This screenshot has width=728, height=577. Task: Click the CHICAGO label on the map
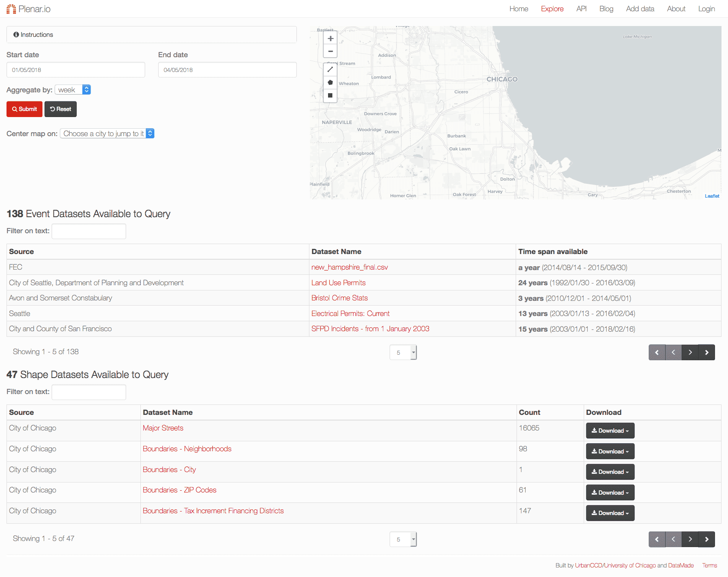pos(502,79)
